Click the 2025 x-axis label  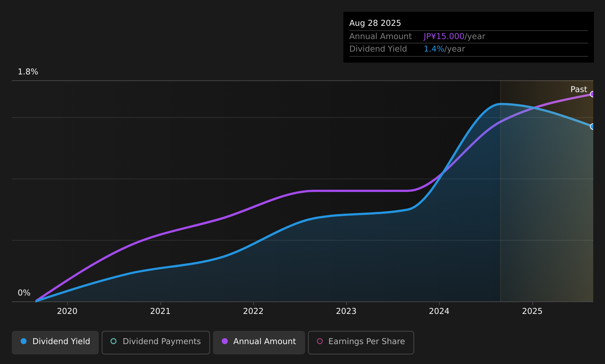[x=532, y=311]
